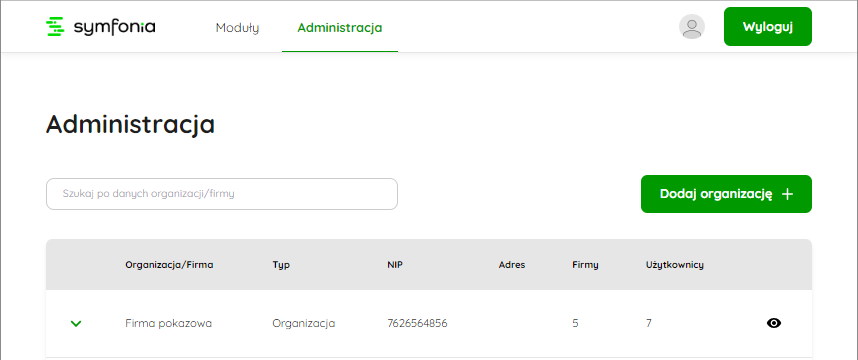This screenshot has width=858, height=360.
Task: Select the Administracja tab
Action: click(340, 28)
